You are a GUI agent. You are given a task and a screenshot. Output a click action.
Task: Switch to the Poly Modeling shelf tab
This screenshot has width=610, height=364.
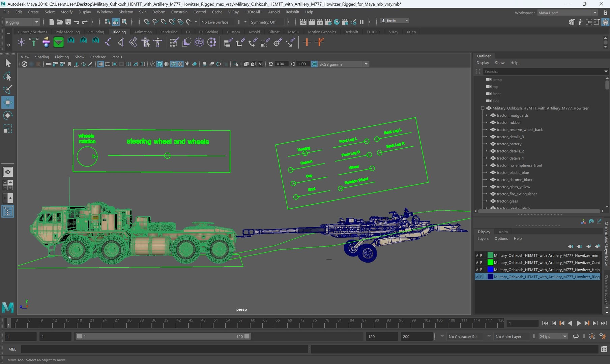coord(67,32)
